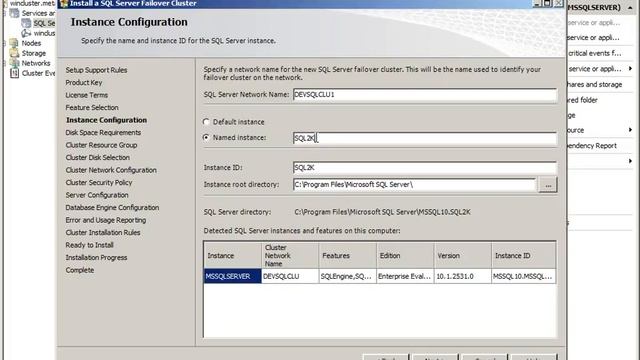Click the Instance ID column header

(x=523, y=256)
